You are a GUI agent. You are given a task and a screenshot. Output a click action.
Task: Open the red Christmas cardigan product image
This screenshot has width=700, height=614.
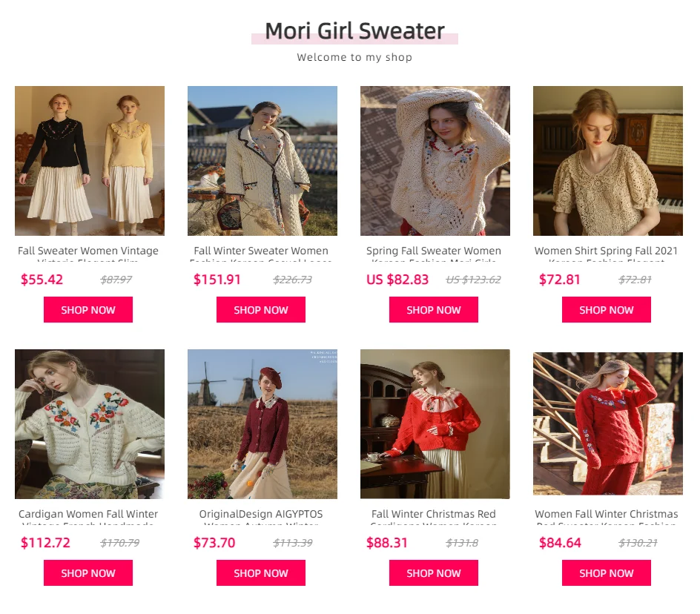[x=435, y=424]
